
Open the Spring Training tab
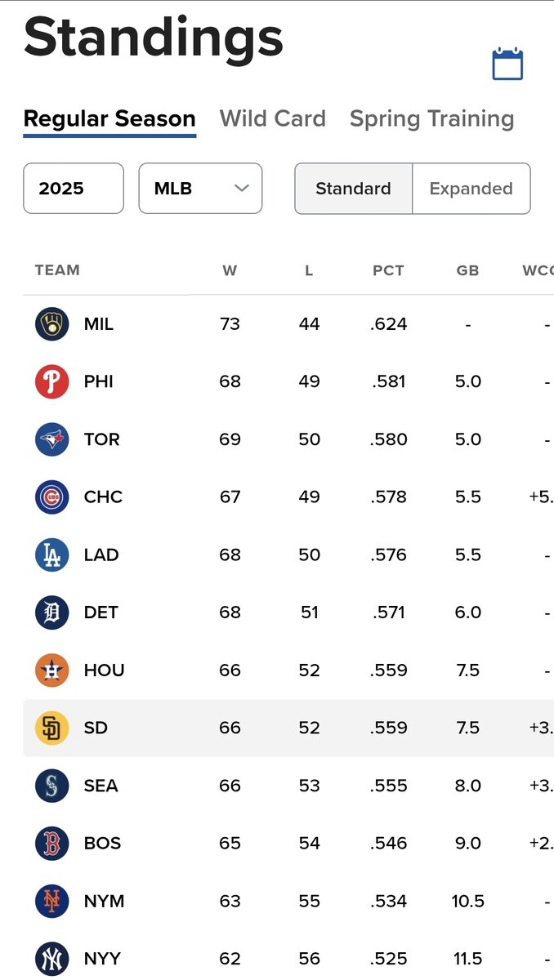click(x=431, y=119)
